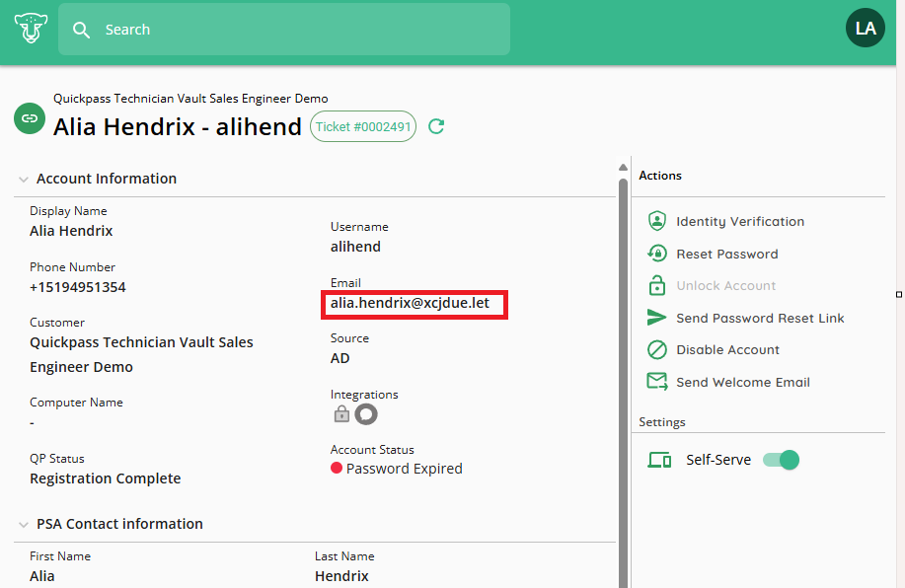Click the QP Status label

[x=57, y=459]
